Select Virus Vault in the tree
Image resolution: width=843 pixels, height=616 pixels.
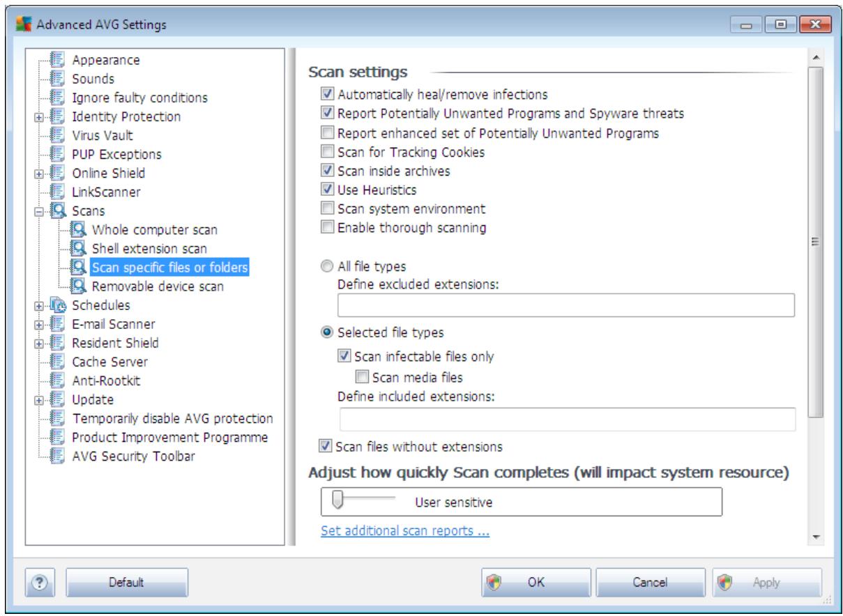102,135
